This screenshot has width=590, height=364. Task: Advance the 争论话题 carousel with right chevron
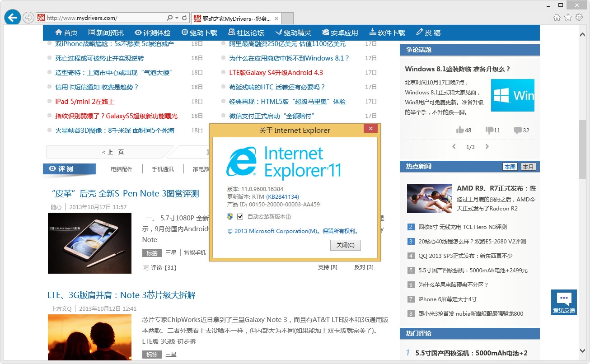[487, 146]
